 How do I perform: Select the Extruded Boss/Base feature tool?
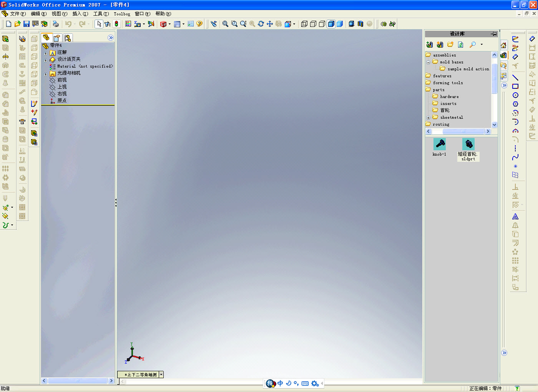[x=5, y=39]
